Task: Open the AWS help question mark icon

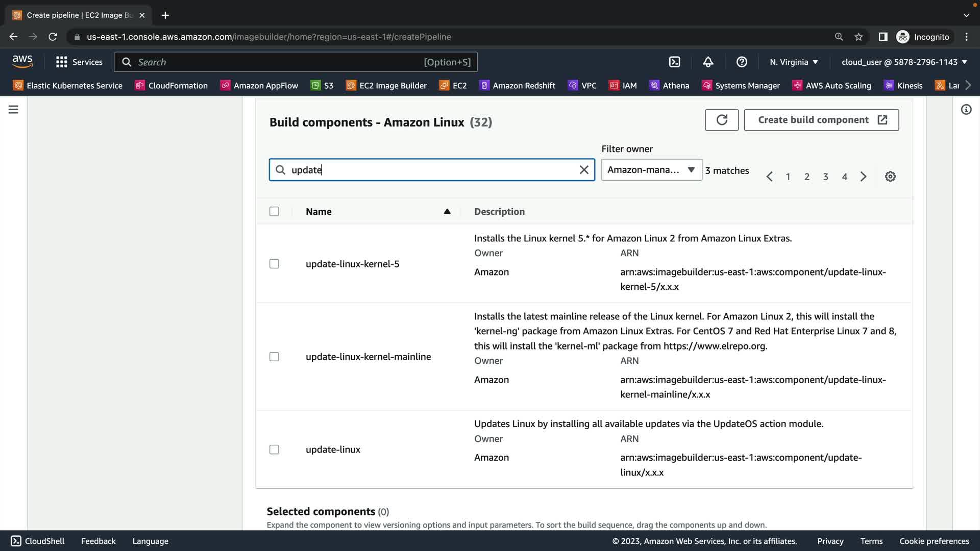Action: (x=742, y=62)
